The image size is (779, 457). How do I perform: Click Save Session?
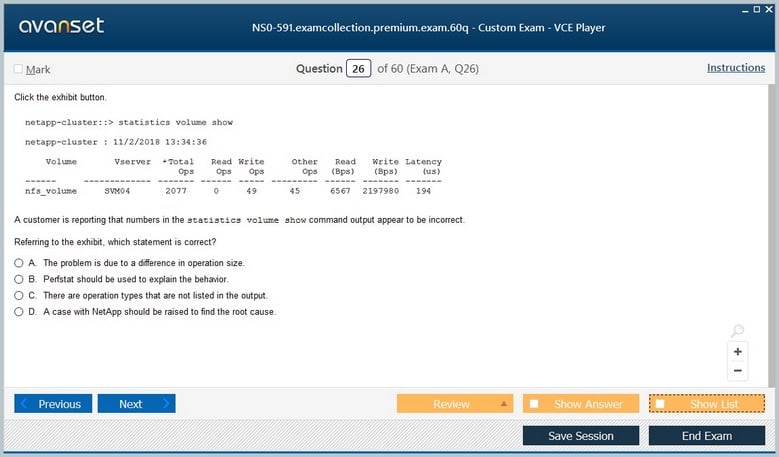click(x=580, y=436)
